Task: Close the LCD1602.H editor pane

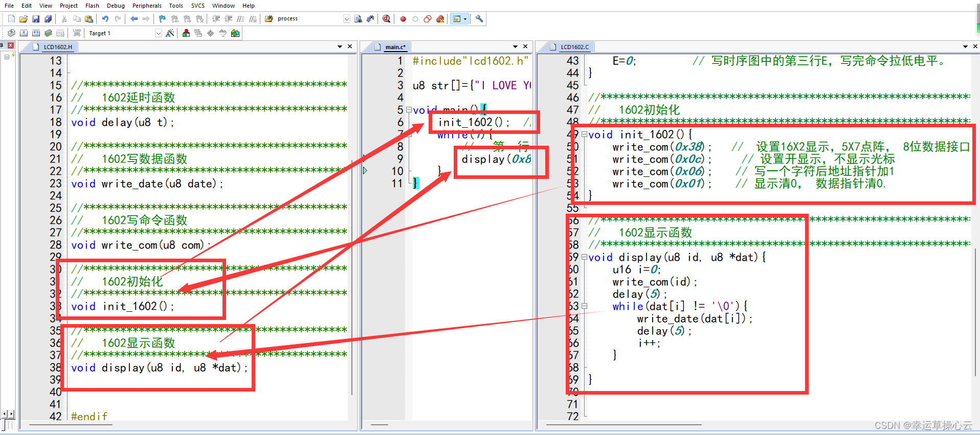Action: coord(350,47)
